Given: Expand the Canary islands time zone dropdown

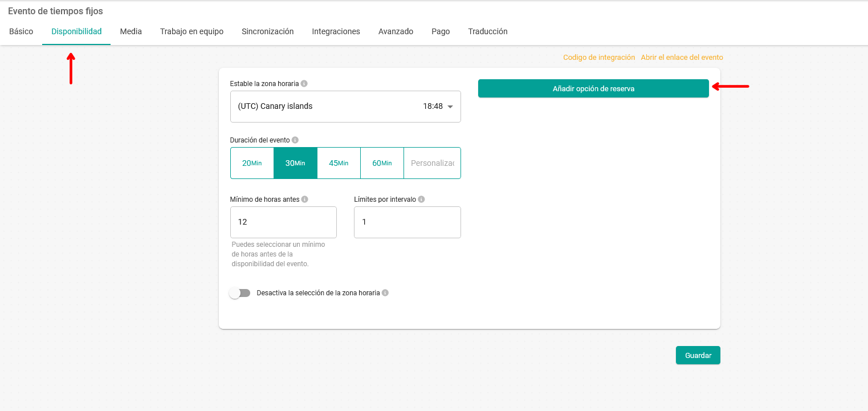Looking at the screenshot, I should (x=345, y=107).
